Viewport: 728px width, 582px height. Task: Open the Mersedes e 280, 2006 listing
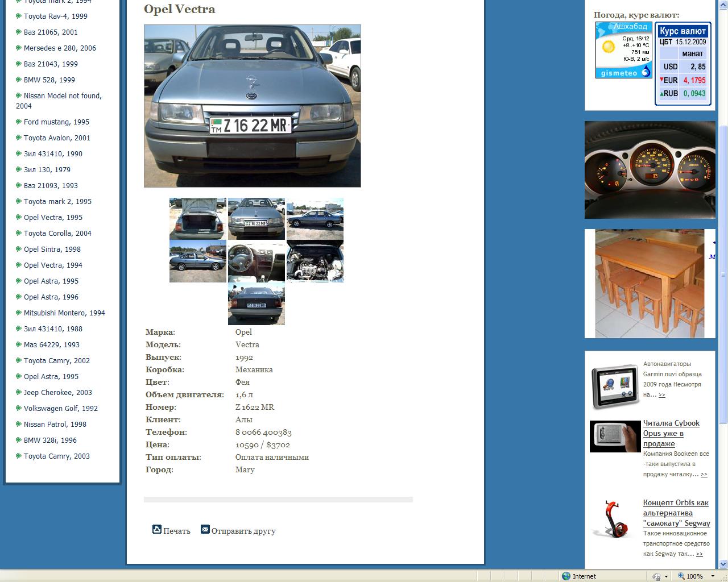point(60,48)
